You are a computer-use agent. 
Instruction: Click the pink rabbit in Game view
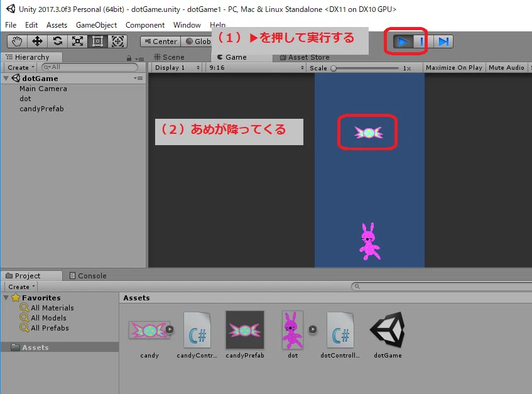point(369,241)
